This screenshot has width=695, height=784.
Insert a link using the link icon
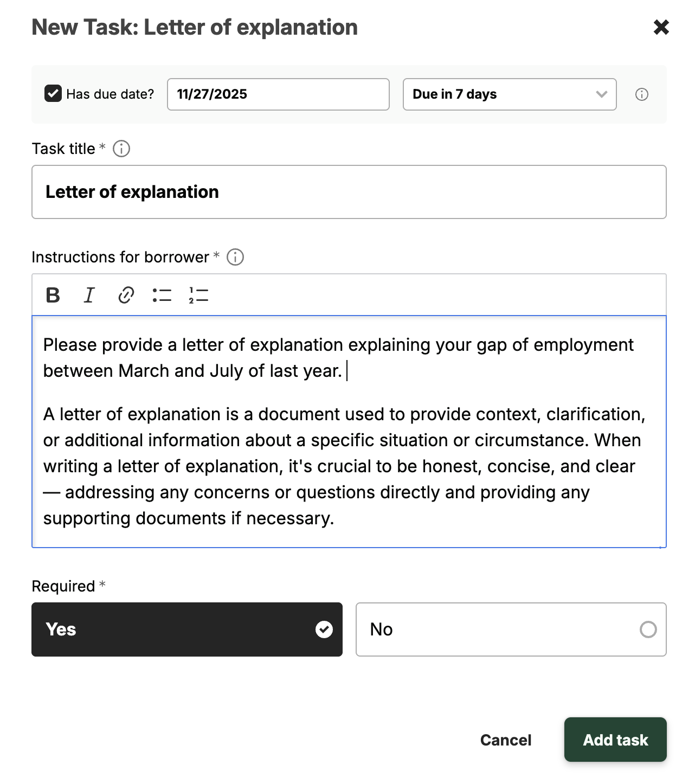(126, 295)
